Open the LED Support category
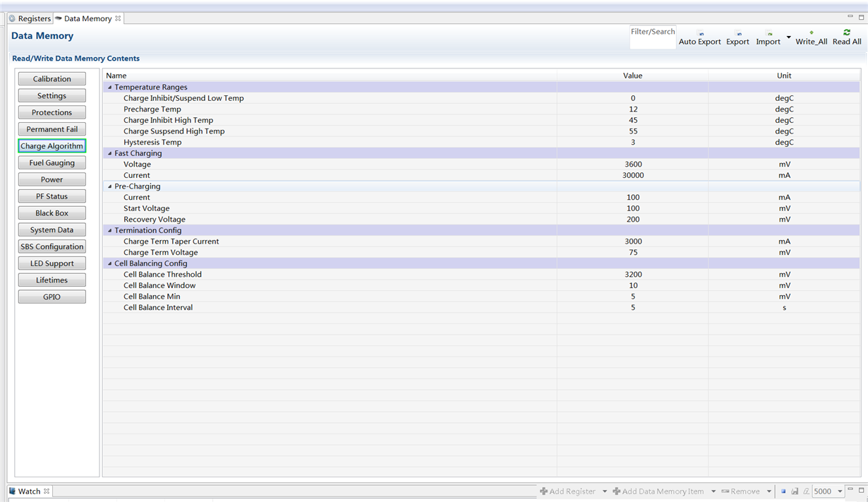The width and height of the screenshot is (868, 502). pyautogui.click(x=52, y=263)
